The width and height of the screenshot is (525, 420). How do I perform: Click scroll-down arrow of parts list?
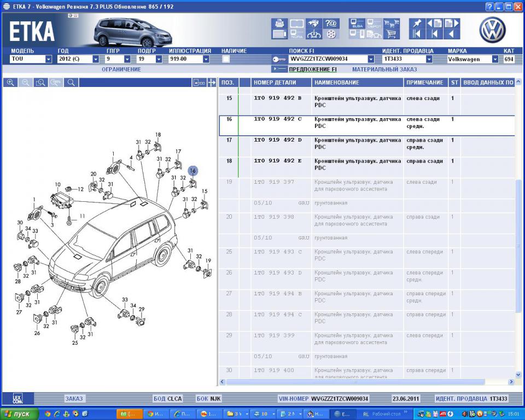(518, 375)
